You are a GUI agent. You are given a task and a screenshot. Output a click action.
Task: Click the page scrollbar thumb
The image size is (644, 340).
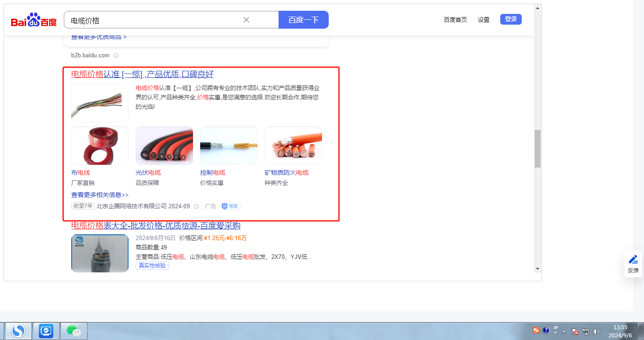pos(537,149)
